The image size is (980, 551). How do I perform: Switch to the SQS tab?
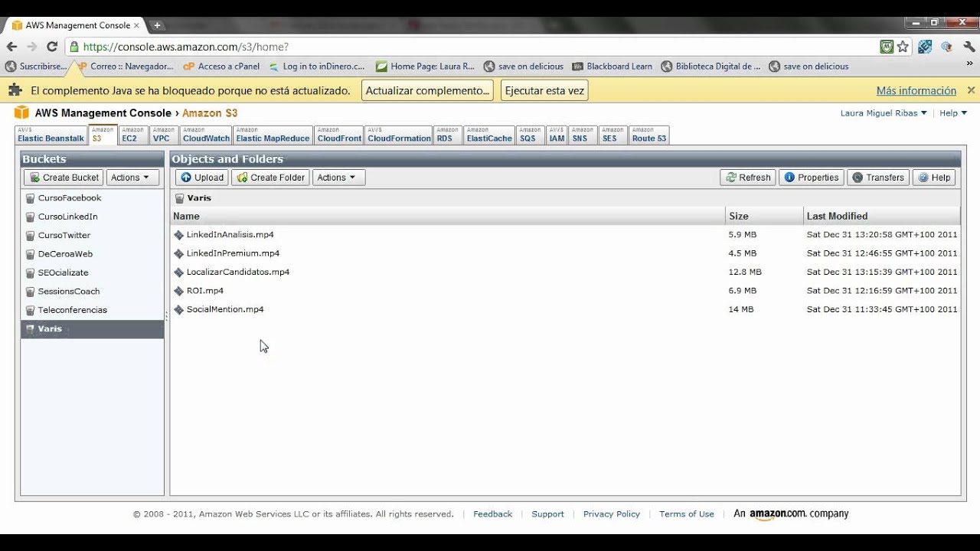(x=530, y=135)
